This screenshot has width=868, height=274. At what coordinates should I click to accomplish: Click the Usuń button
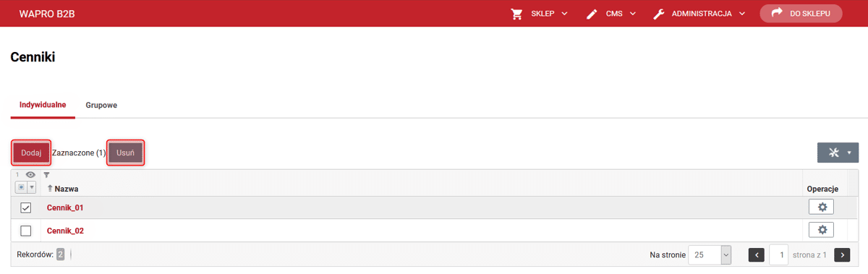[x=125, y=153]
